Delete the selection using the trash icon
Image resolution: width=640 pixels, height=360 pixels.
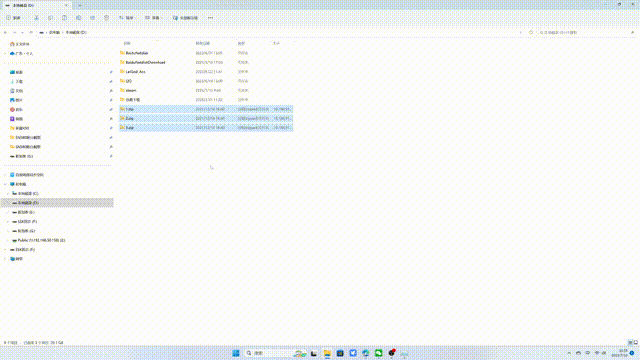107,18
